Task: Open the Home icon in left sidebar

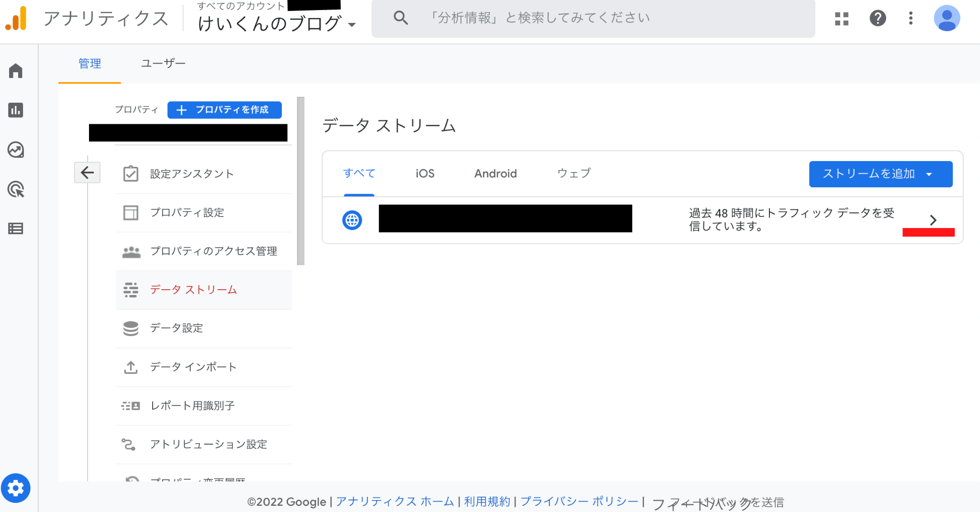Action: [x=16, y=71]
